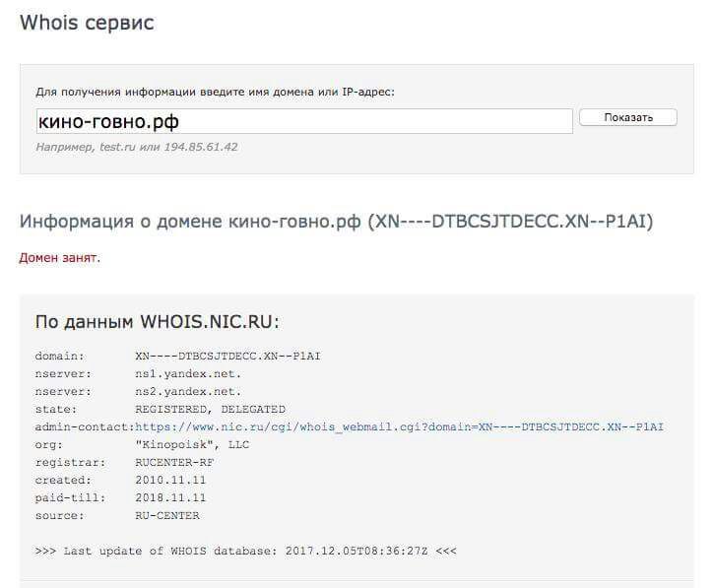Select the Last update of WHOIS database line

(245, 552)
